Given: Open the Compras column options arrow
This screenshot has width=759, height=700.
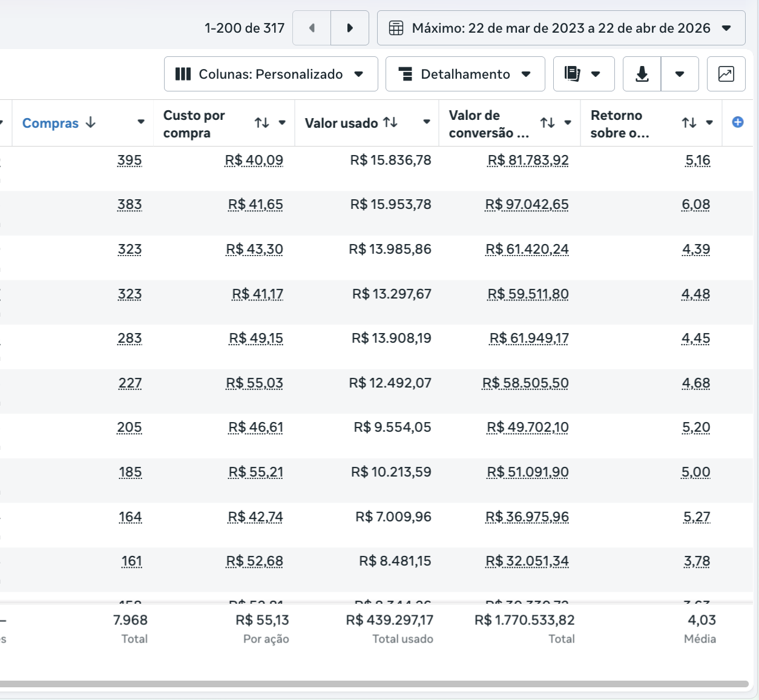Looking at the screenshot, I should coord(141,122).
